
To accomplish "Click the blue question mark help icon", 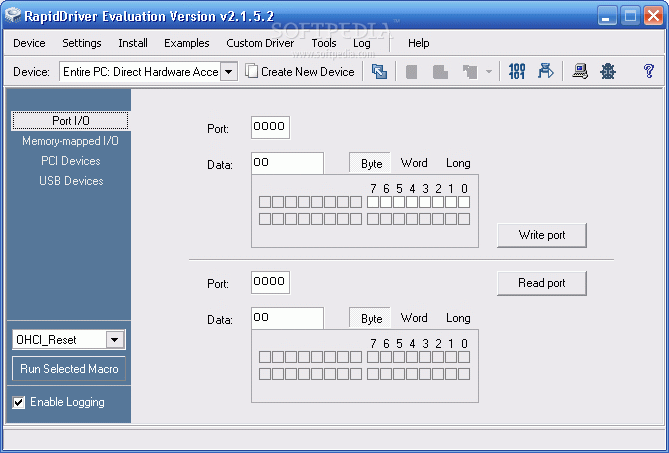I will (x=649, y=71).
